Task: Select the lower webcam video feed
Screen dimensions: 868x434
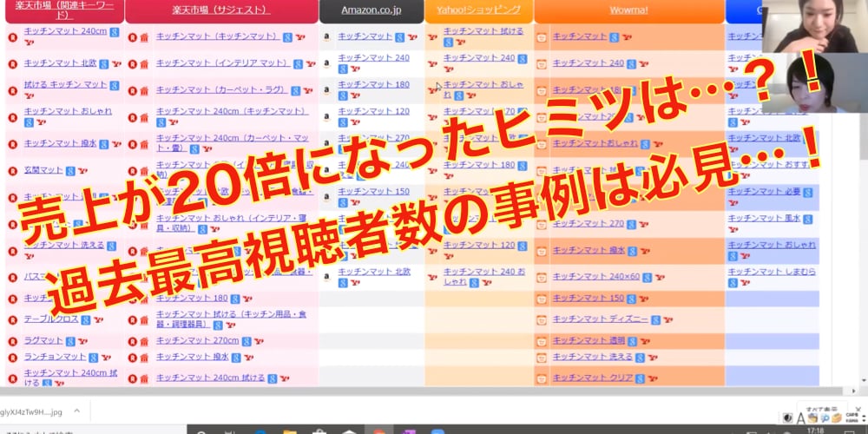Action: pyautogui.click(x=815, y=83)
